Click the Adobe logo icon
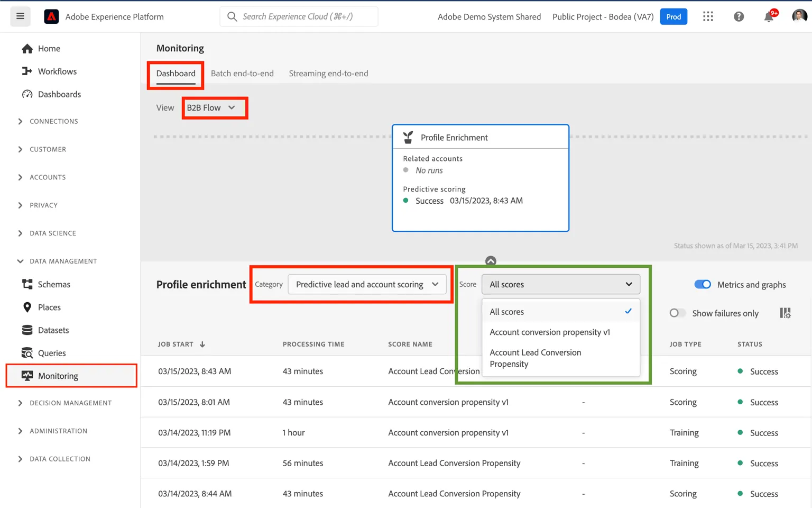The image size is (812, 508). pyautogui.click(x=51, y=17)
